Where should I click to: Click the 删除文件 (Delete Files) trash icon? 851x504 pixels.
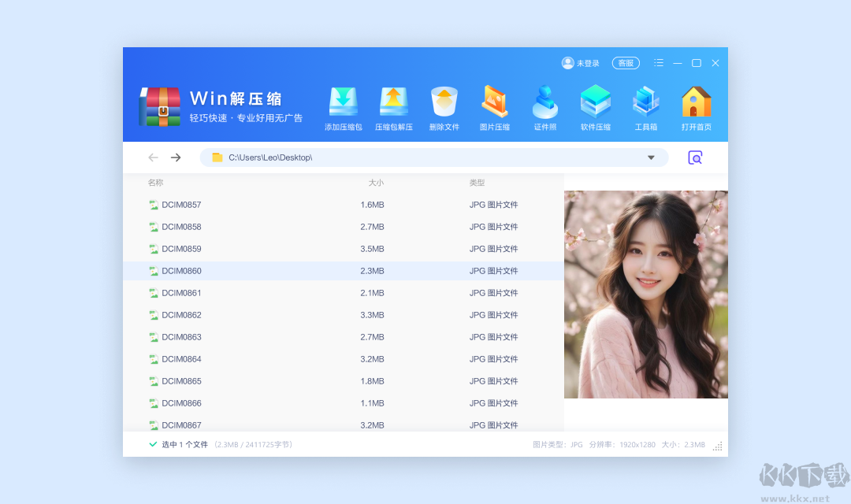[x=444, y=108]
